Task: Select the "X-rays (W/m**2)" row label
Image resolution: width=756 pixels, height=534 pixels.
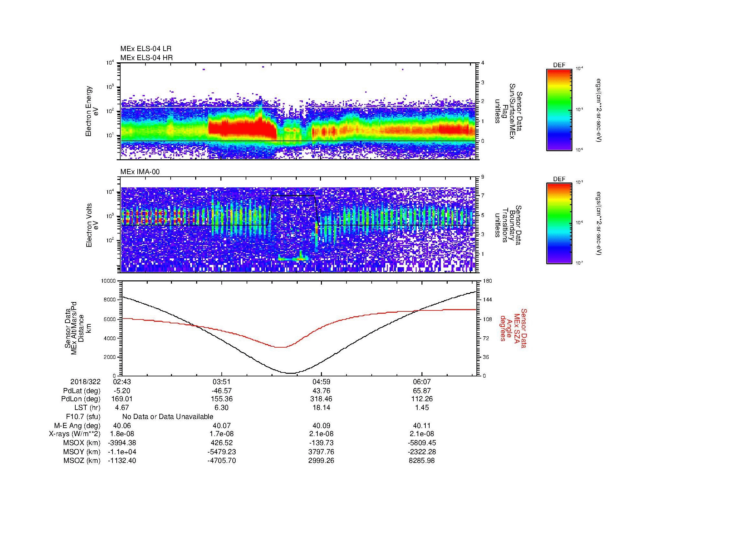Action: [x=74, y=434]
